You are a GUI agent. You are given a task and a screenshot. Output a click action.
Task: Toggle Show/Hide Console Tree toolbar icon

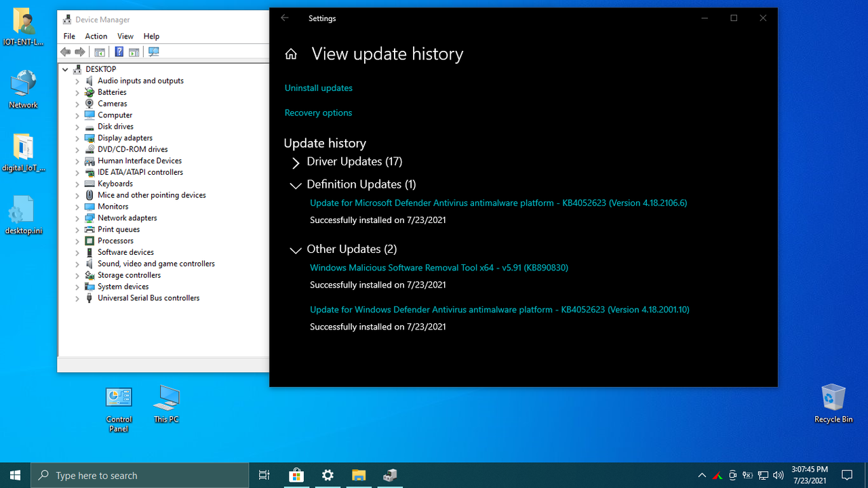point(100,52)
